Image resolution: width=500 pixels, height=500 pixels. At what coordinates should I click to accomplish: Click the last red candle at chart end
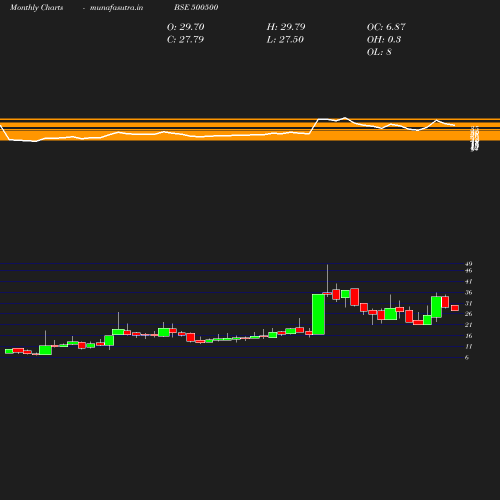455,308
